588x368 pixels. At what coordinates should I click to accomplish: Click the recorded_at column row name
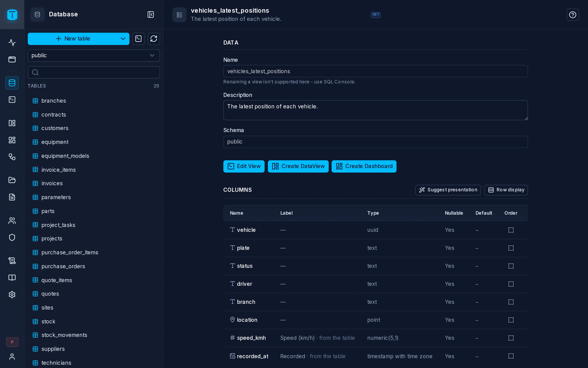(x=252, y=356)
